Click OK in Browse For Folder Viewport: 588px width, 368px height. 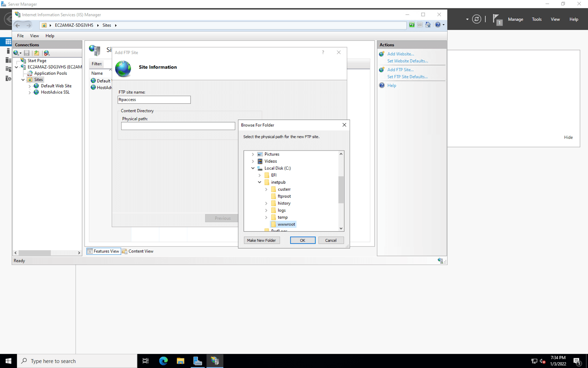click(x=302, y=240)
